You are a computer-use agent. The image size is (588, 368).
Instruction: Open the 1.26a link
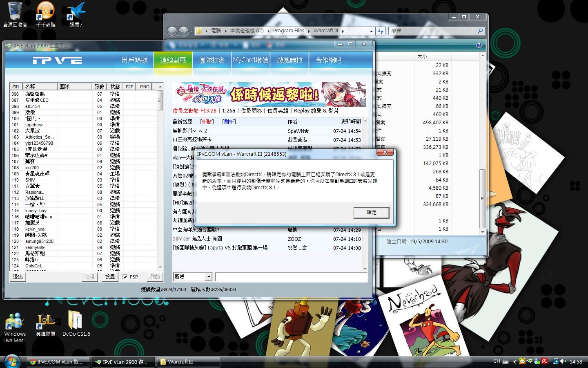(229, 111)
